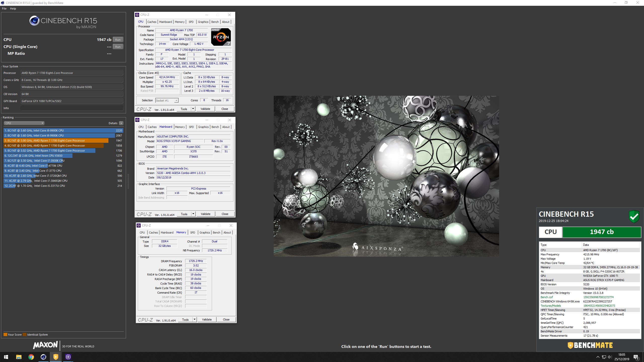644x362 pixels.
Task: Select ranking row Intel Xeon CPU X5650
Action: [x=63, y=156]
